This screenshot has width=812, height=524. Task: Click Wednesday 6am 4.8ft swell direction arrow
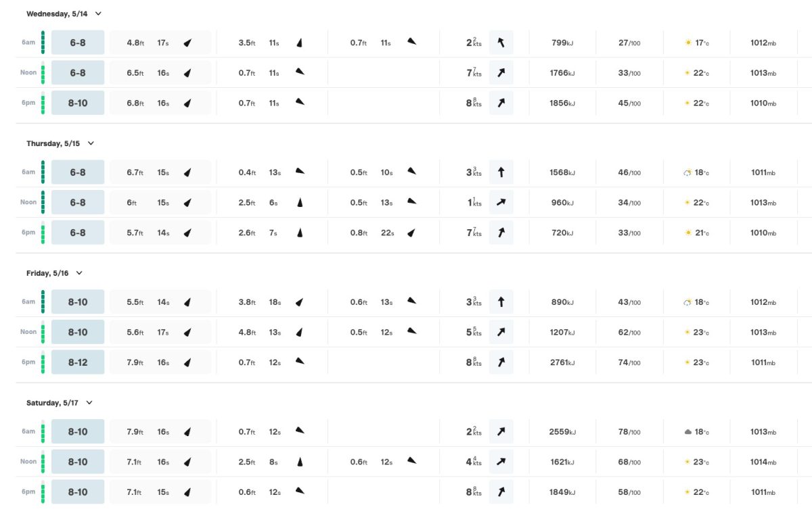click(187, 43)
